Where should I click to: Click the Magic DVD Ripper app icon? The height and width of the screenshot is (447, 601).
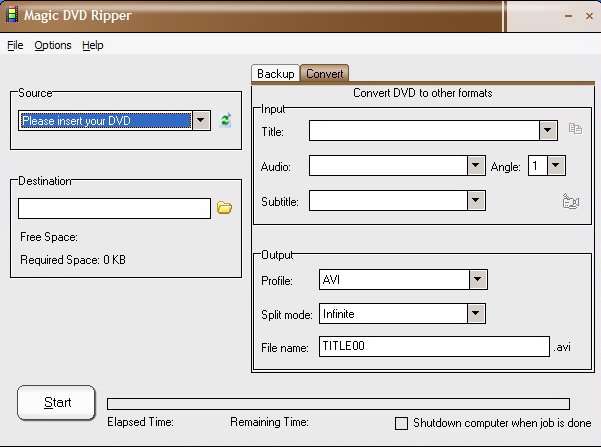[12, 15]
